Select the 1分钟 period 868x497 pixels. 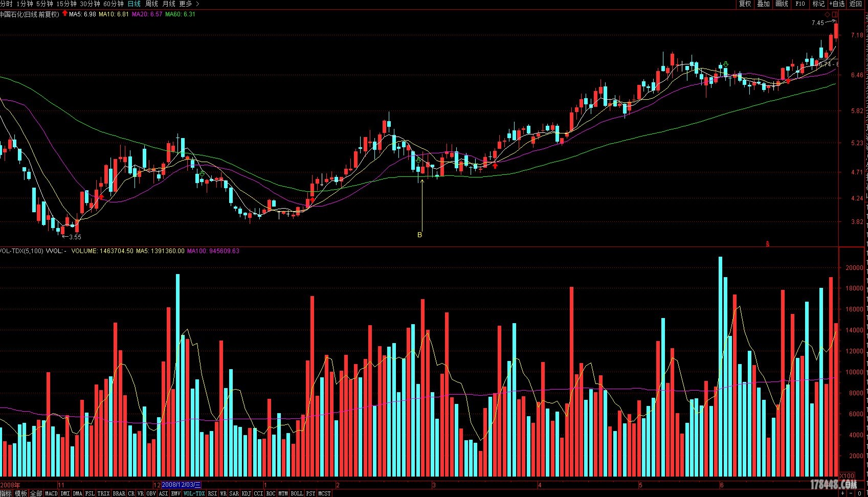coord(25,4)
